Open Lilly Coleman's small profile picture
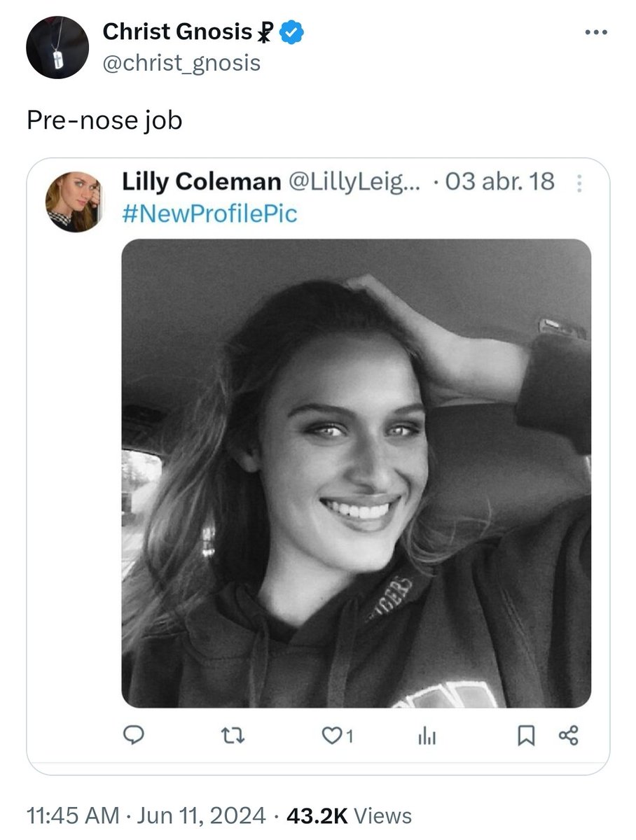 coord(73,201)
